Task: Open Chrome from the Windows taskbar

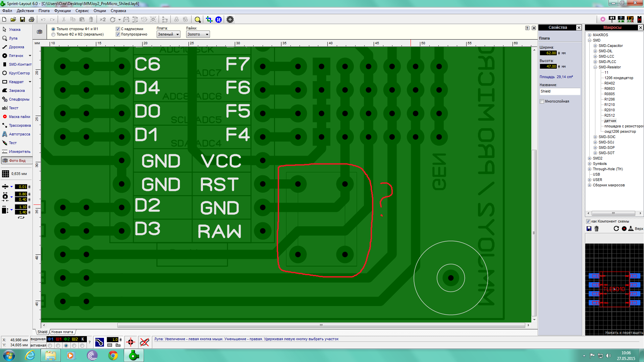Action: tap(113, 355)
